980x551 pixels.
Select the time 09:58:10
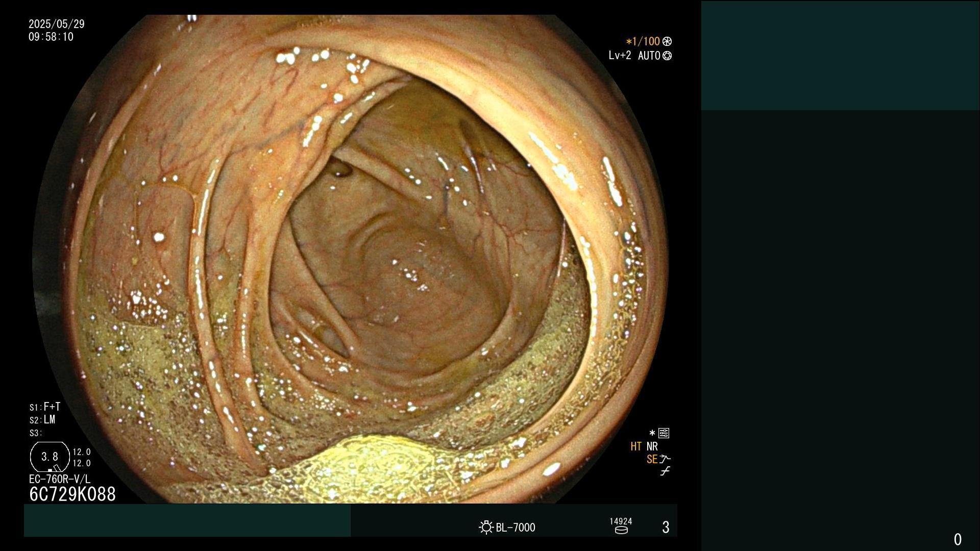[51, 37]
